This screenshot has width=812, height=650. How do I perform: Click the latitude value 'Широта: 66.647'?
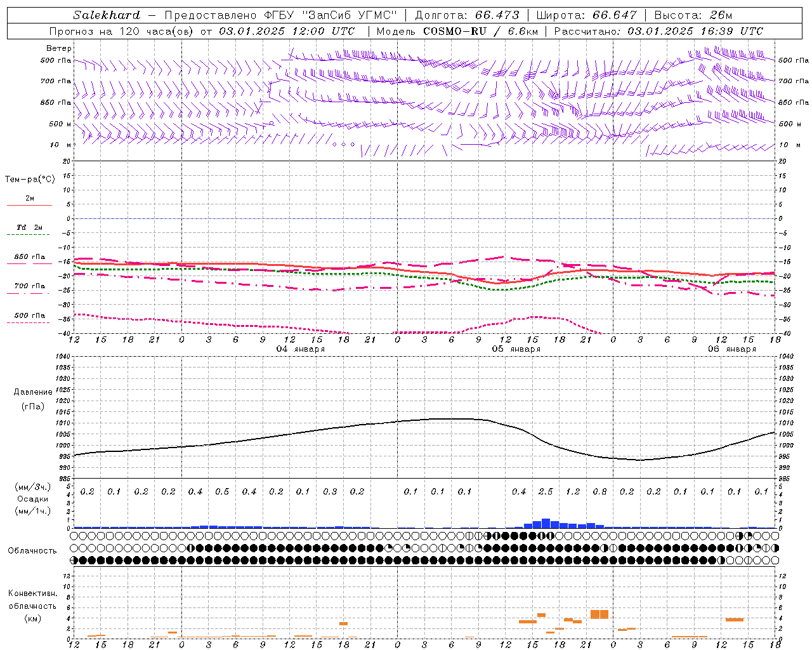(586, 15)
